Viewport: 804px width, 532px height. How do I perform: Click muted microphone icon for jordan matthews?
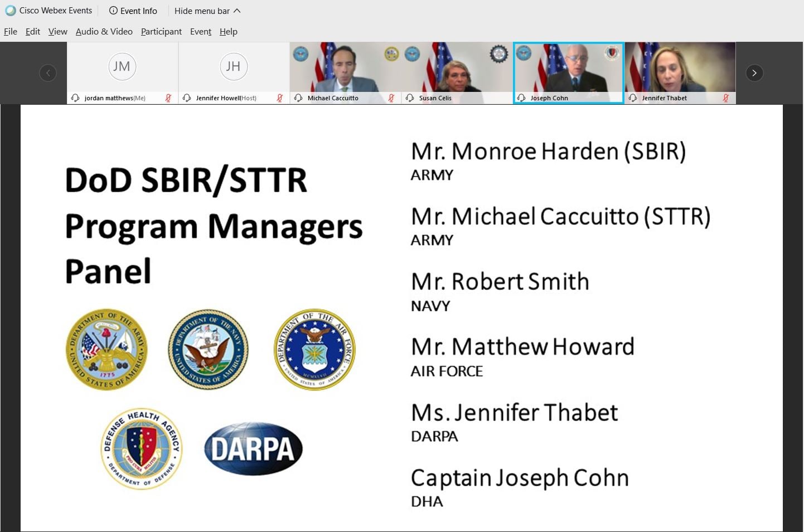click(168, 98)
